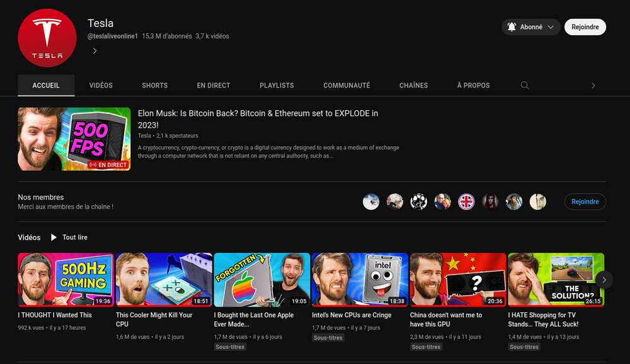Expand channel description chevron under handle

pyautogui.click(x=95, y=50)
